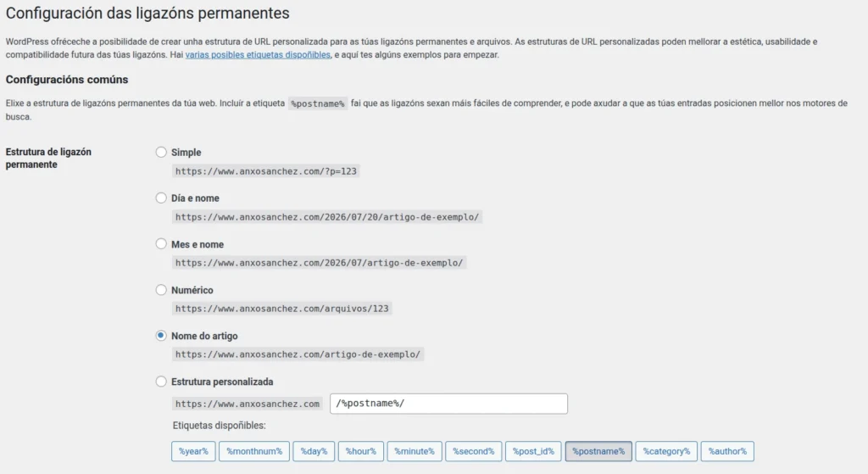
Task: Enable Estrutura personalizada option
Action: click(161, 382)
